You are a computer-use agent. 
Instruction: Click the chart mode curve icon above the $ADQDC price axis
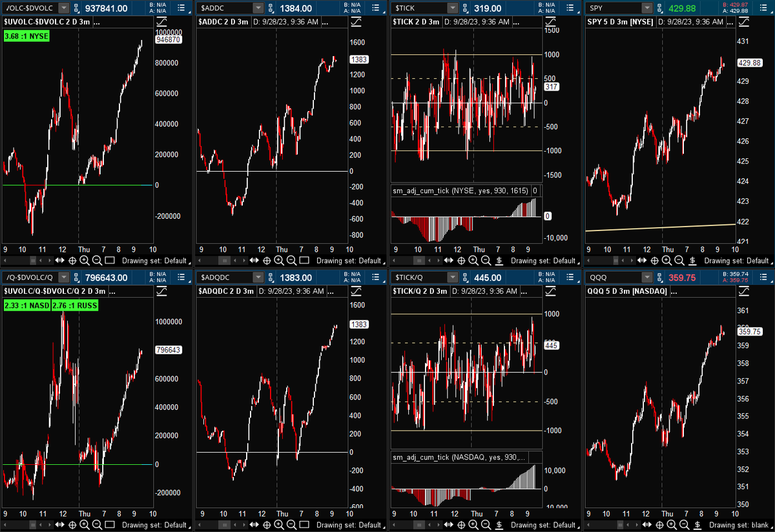[356, 291]
